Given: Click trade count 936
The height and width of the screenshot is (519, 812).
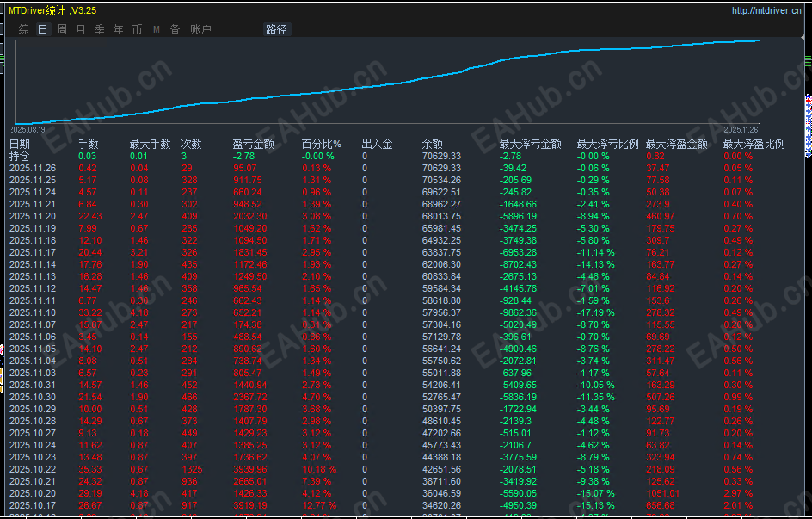Looking at the screenshot, I should click(189, 482).
